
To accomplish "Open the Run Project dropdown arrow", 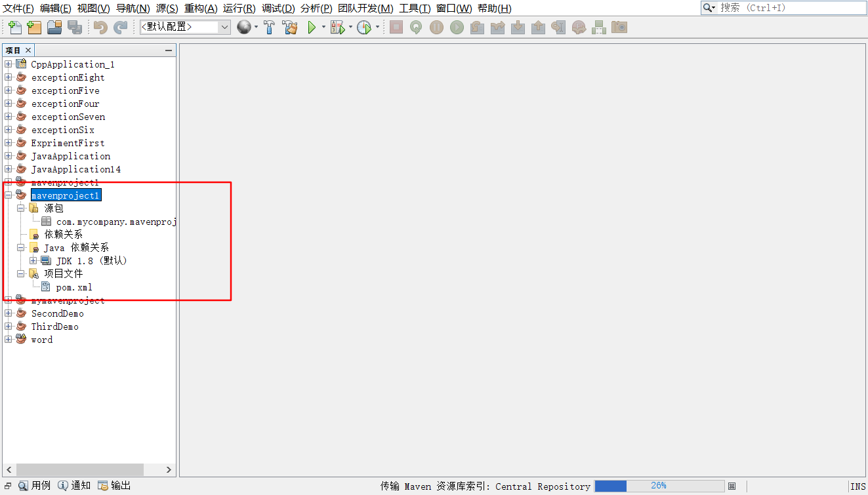I will [323, 28].
